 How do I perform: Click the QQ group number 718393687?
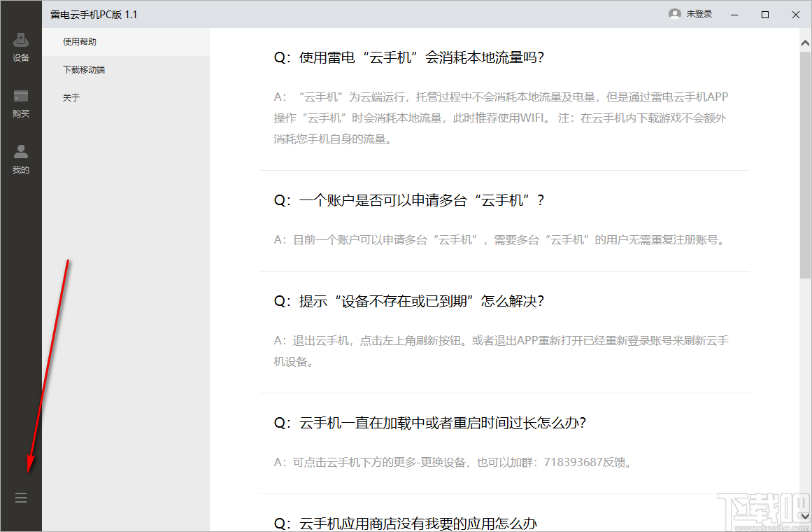click(572, 462)
